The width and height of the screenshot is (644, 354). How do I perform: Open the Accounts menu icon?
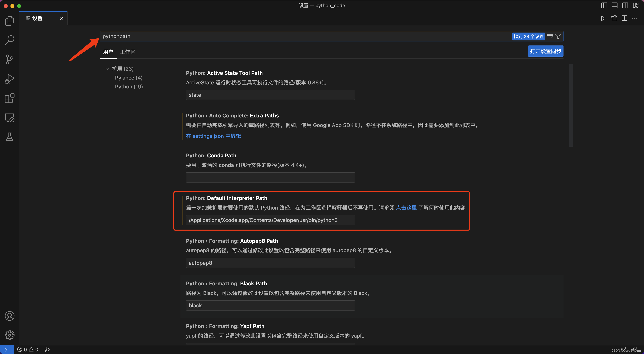click(x=10, y=316)
